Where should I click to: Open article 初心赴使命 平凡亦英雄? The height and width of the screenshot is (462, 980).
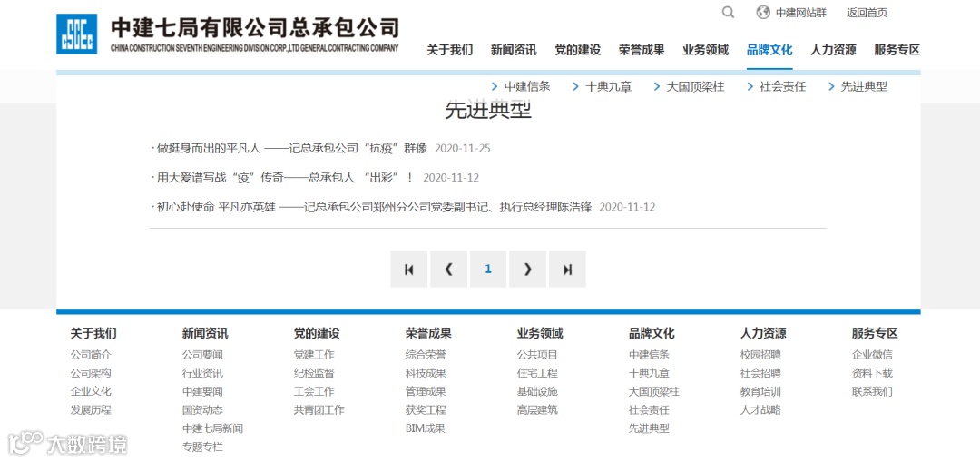click(374, 207)
